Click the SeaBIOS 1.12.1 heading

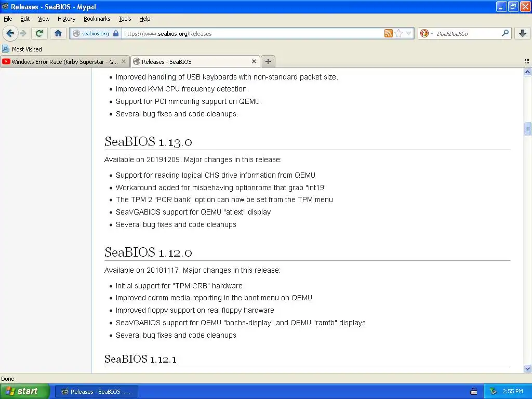coord(140,359)
